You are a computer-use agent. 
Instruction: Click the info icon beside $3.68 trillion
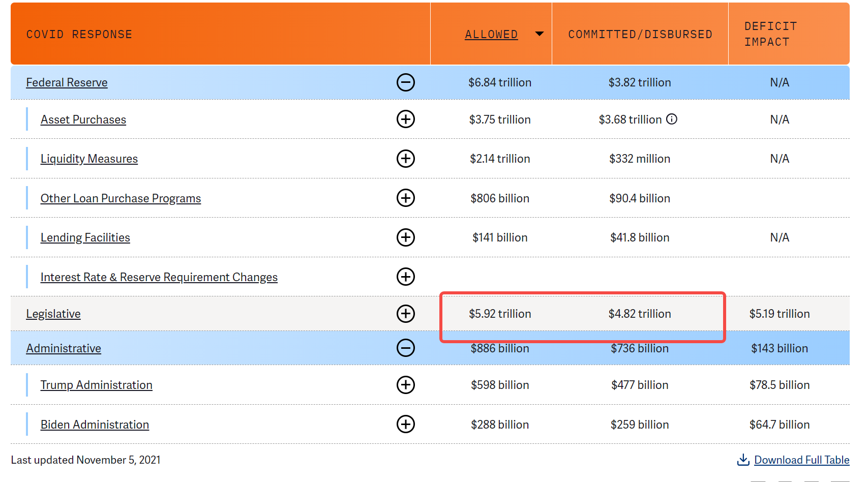[x=672, y=119]
